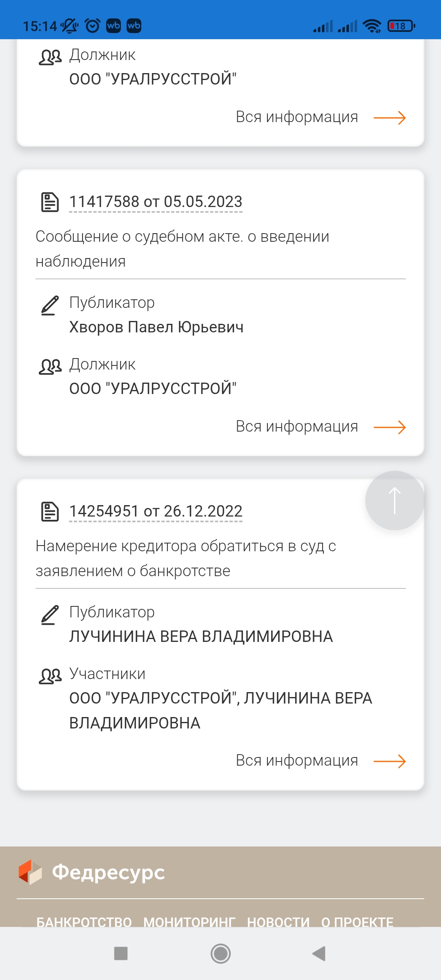The width and height of the screenshot is (441, 980).
Task: Click orange arrow in the topmost card
Action: point(390,118)
